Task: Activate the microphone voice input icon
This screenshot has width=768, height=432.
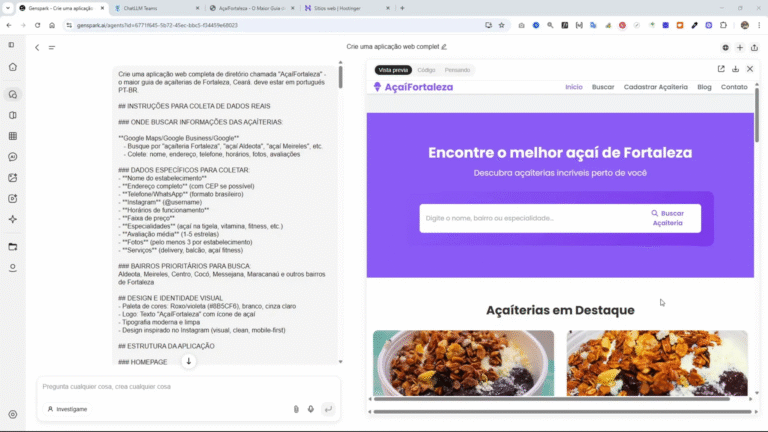Action: point(311,409)
